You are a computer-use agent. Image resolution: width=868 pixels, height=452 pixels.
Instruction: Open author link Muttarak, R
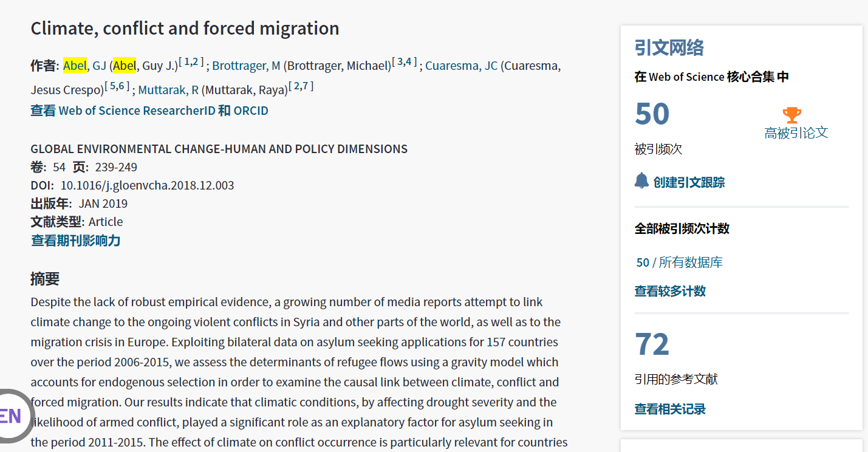pyautogui.click(x=168, y=90)
